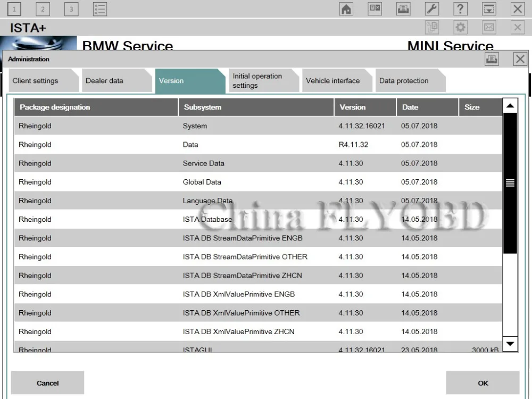Click the top toolbar print icon
Viewport: 532px width, 399px height.
pos(403,9)
